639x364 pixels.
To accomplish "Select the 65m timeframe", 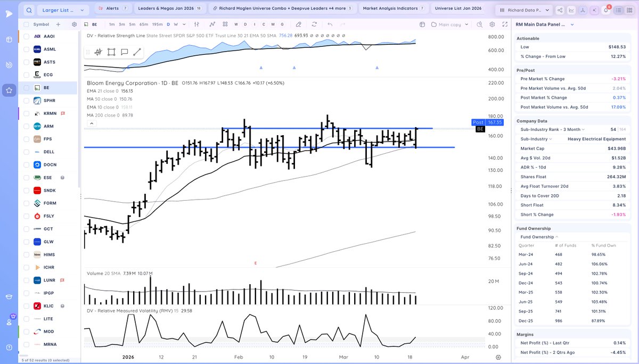I will tap(144, 24).
